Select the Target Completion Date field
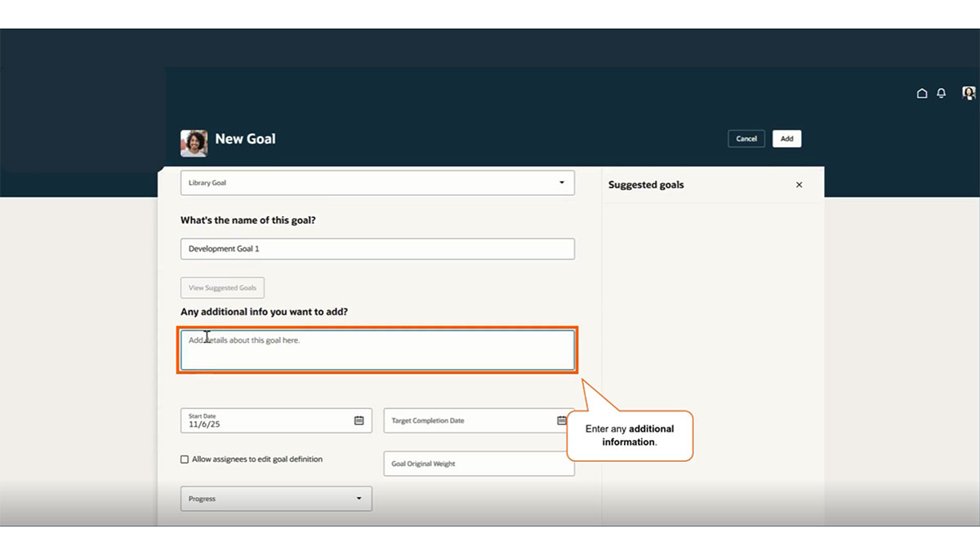The width and height of the screenshot is (980, 555). [x=465, y=420]
